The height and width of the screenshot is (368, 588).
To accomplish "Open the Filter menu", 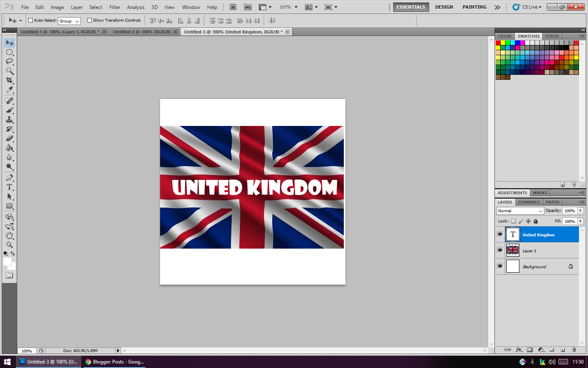I will pyautogui.click(x=115, y=7).
